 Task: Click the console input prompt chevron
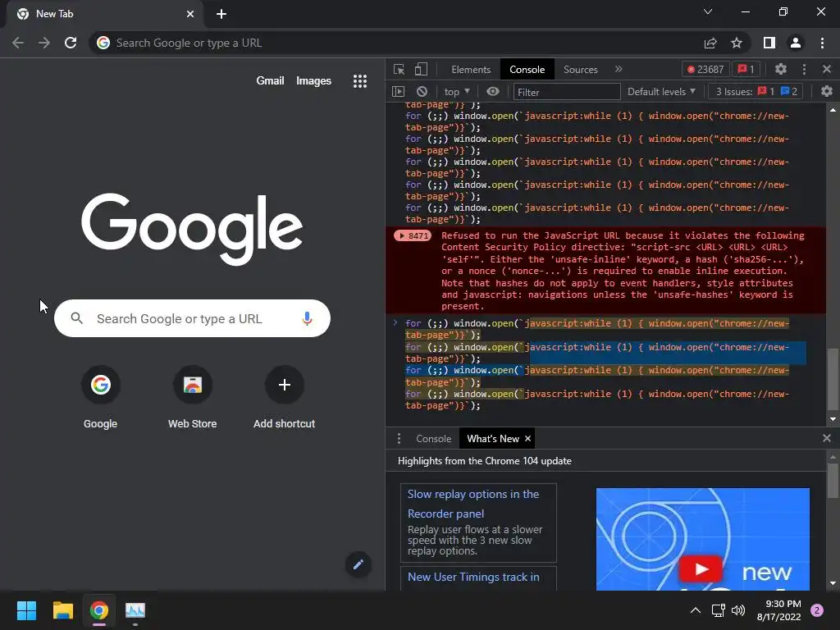click(x=395, y=322)
